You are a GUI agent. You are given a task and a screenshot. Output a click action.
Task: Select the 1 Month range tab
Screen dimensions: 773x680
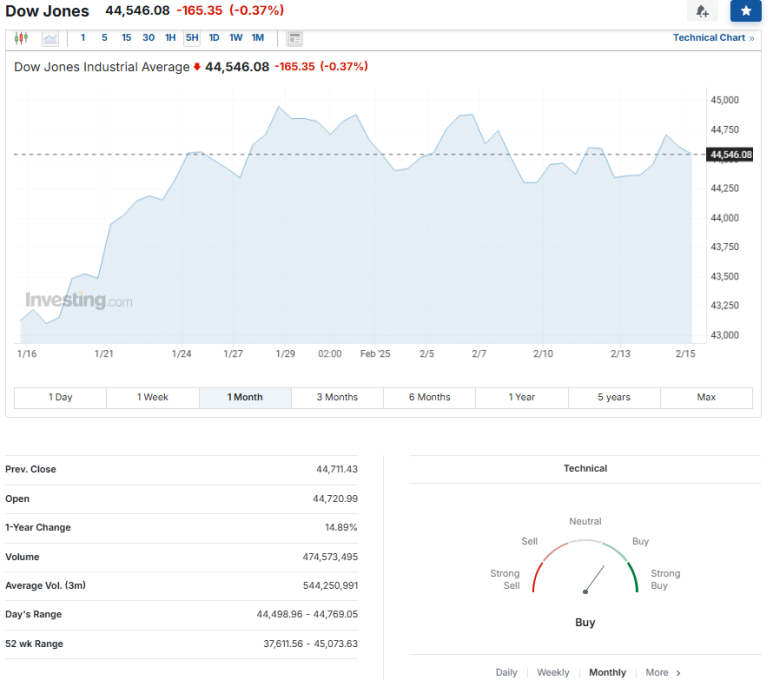click(x=245, y=397)
